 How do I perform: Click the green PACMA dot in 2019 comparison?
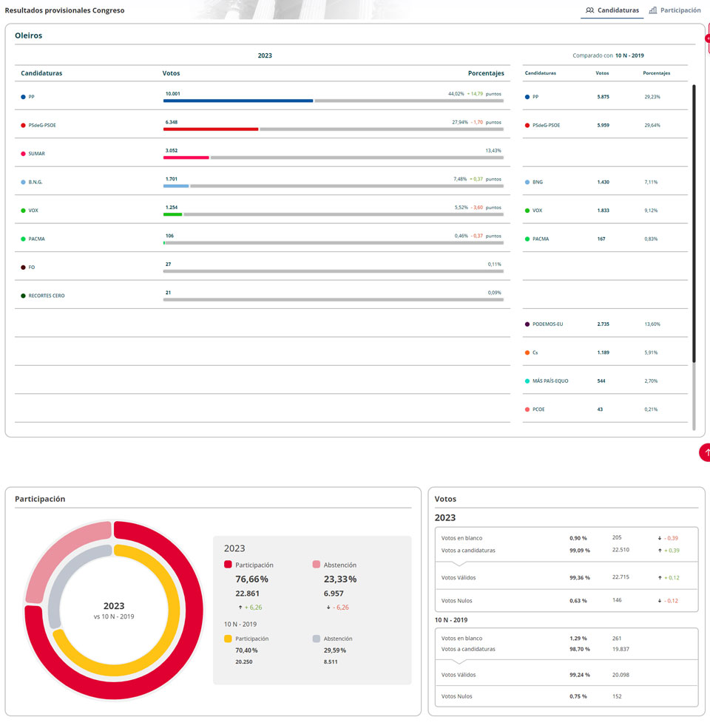pyautogui.click(x=527, y=239)
